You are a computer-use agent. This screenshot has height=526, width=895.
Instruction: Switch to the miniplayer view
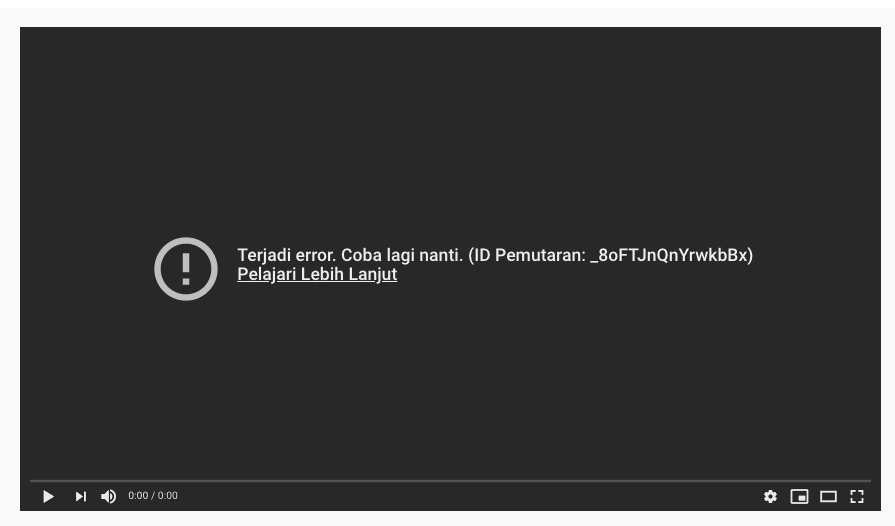point(799,496)
